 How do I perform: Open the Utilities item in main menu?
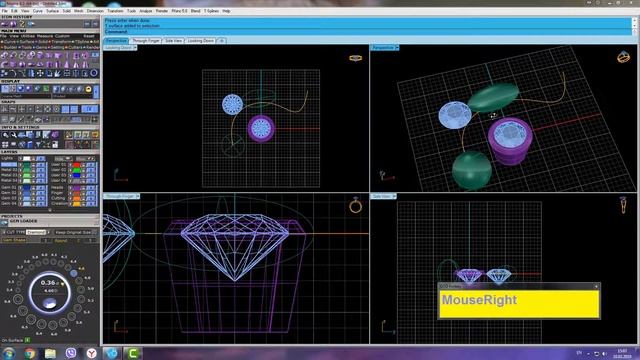pos(27,36)
